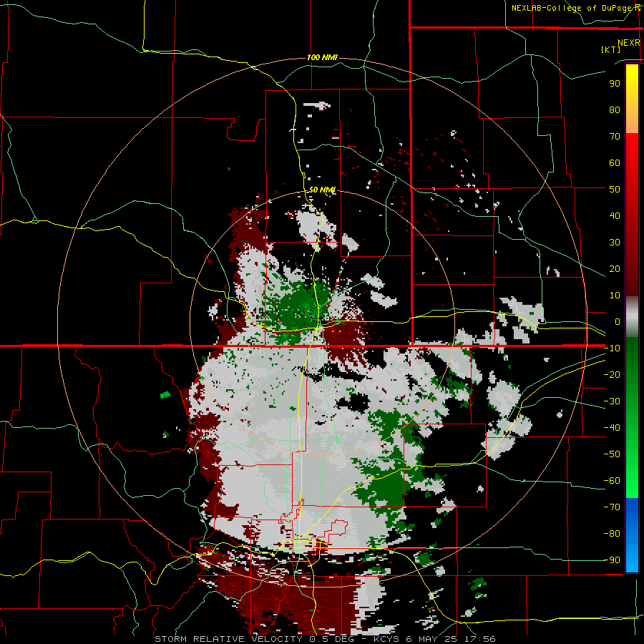Click the -60 legend value

point(612,481)
